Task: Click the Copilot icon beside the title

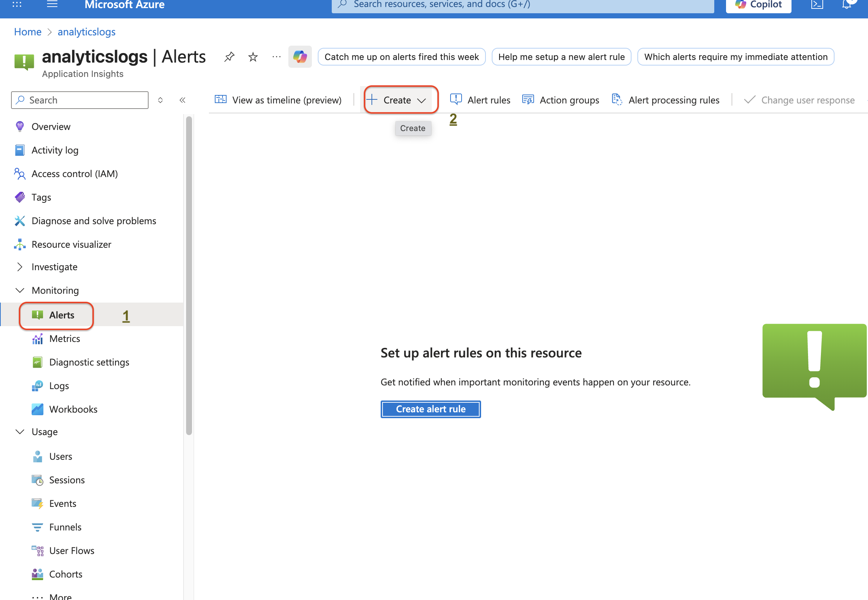Action: [x=300, y=57]
